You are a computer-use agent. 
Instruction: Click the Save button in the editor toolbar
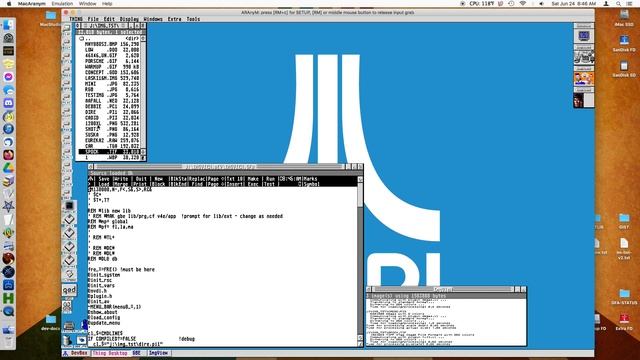(x=104, y=179)
